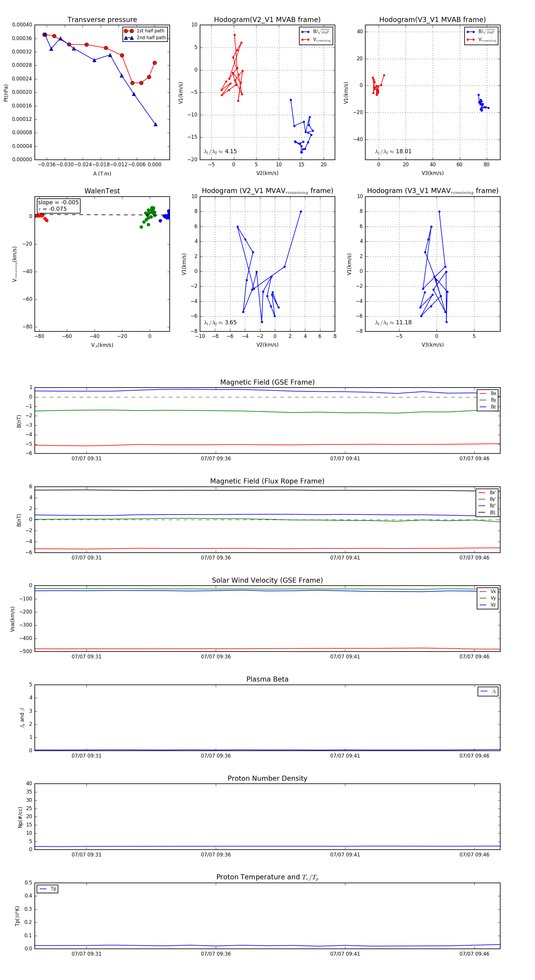Click the 'Hodogram(V2_V1 MVAB frame)' title

[x=267, y=20]
